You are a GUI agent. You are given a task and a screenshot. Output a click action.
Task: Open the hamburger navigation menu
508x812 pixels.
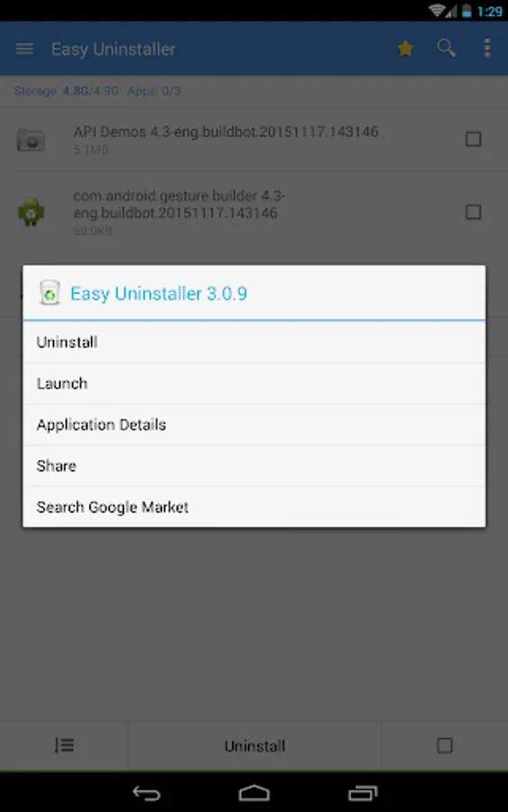(x=24, y=50)
